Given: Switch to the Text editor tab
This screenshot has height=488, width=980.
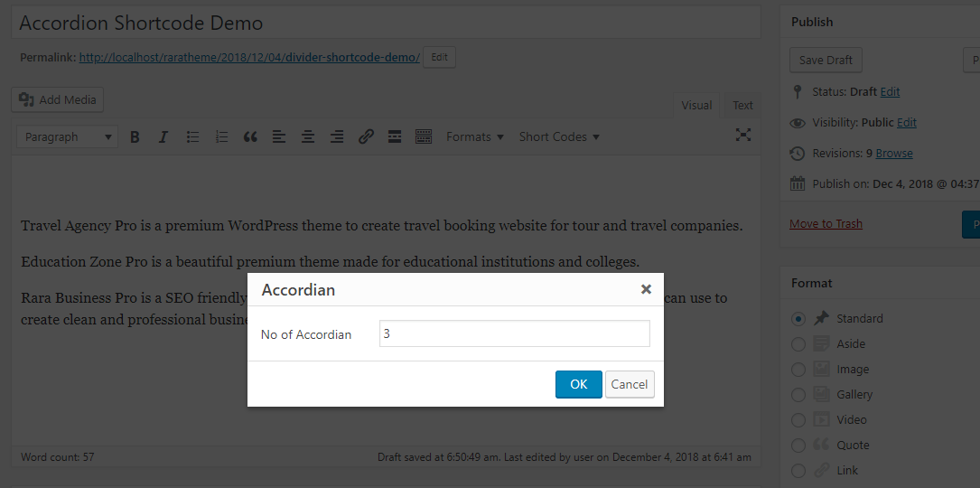Looking at the screenshot, I should 742,106.
